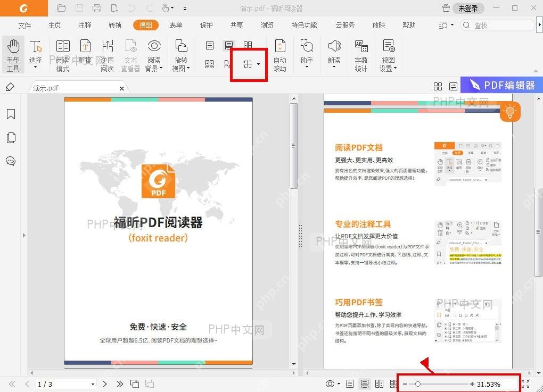Screen dimensions: 543x392
Task: Open the Cloud Services (云服务) tab
Action: pos(345,25)
